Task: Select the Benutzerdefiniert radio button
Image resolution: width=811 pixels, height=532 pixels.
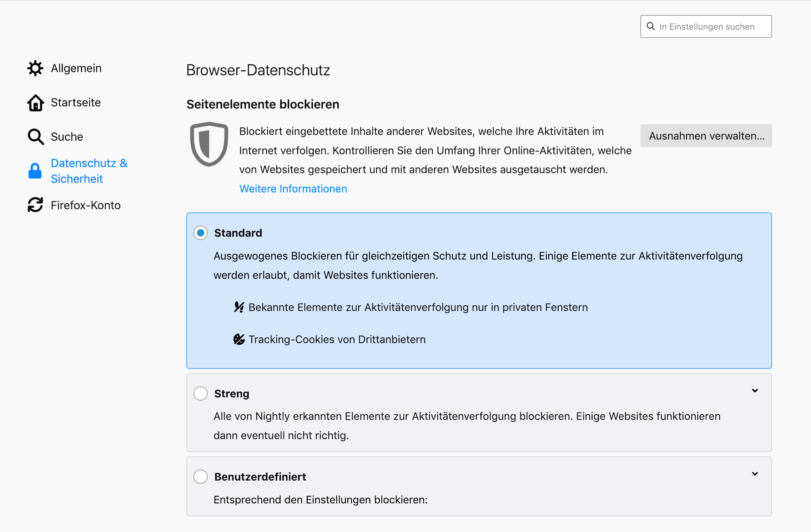Action: point(201,477)
